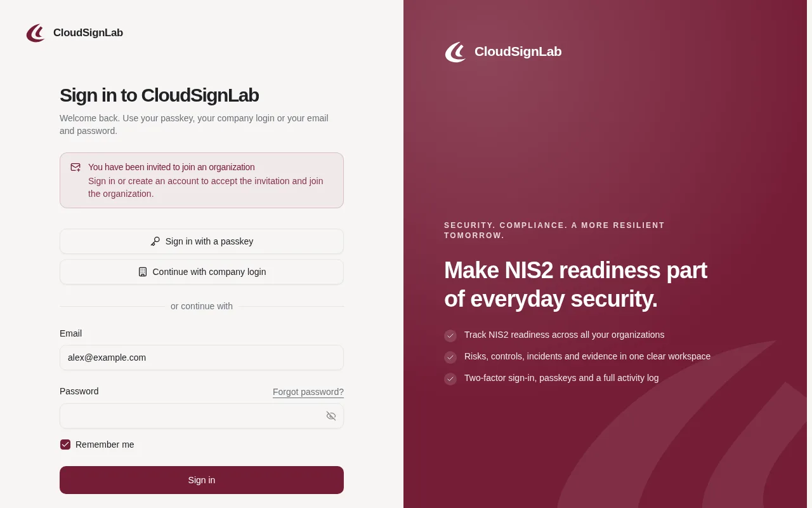Viewport: 812px width, 508px height.
Task: Sign in with a passkey
Action: 202,241
